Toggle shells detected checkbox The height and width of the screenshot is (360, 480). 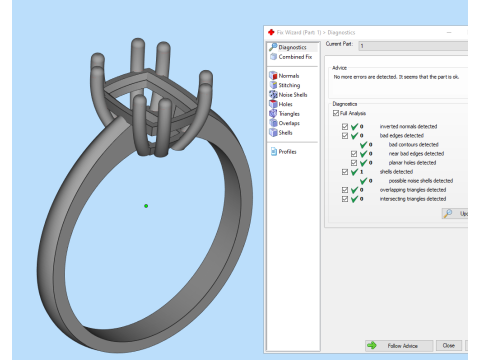(x=345, y=172)
